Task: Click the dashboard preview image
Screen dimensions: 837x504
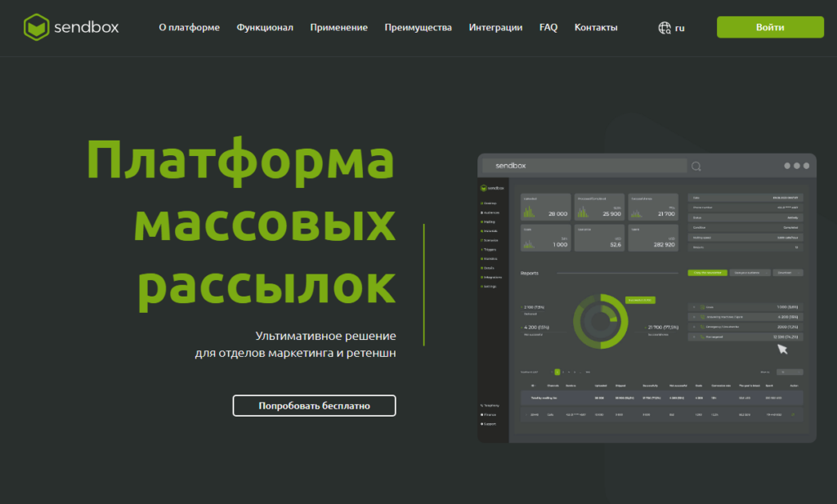Action: (x=647, y=298)
